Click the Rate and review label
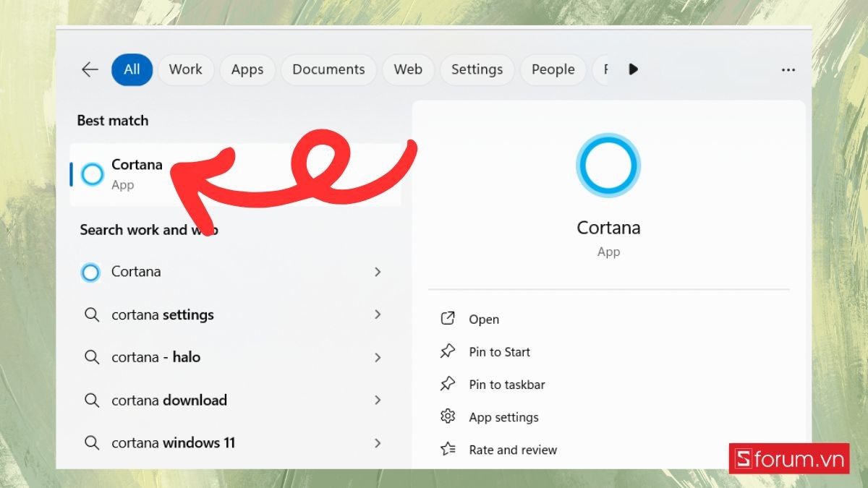The width and height of the screenshot is (868, 488). 513,450
